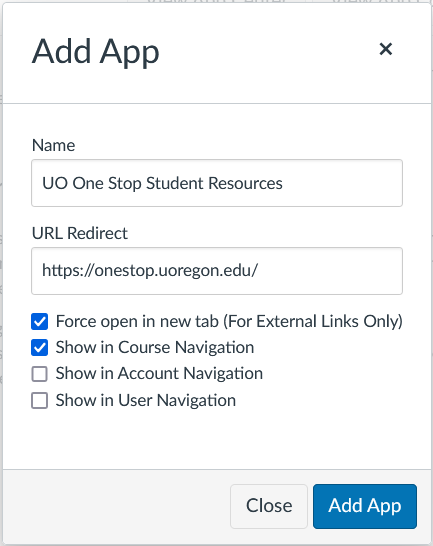Click the Name field label
This screenshot has width=433, height=546.
(53, 145)
